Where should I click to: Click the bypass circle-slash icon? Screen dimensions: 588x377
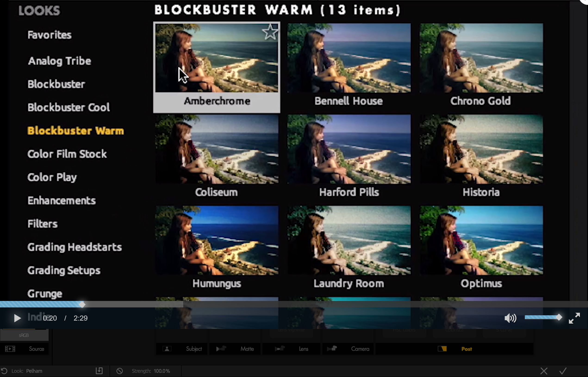point(120,371)
